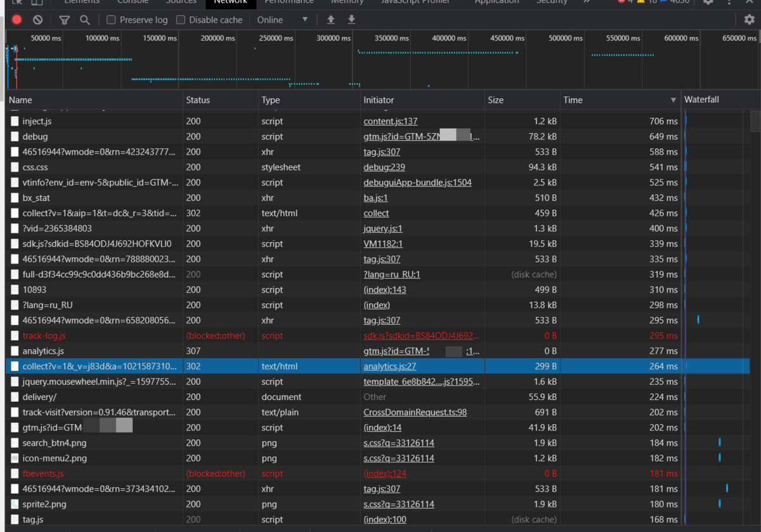Stop recording network log with red button
The width and height of the screenshot is (761, 532).
coord(17,20)
